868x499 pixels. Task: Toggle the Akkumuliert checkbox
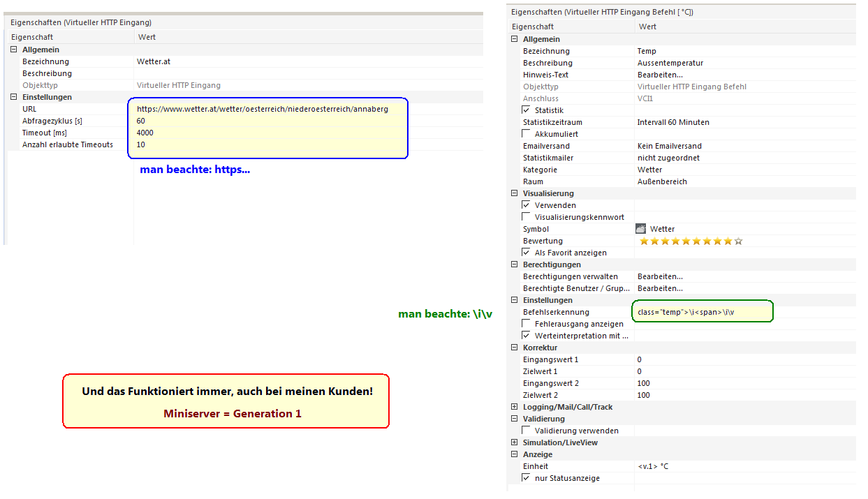pyautogui.click(x=527, y=134)
